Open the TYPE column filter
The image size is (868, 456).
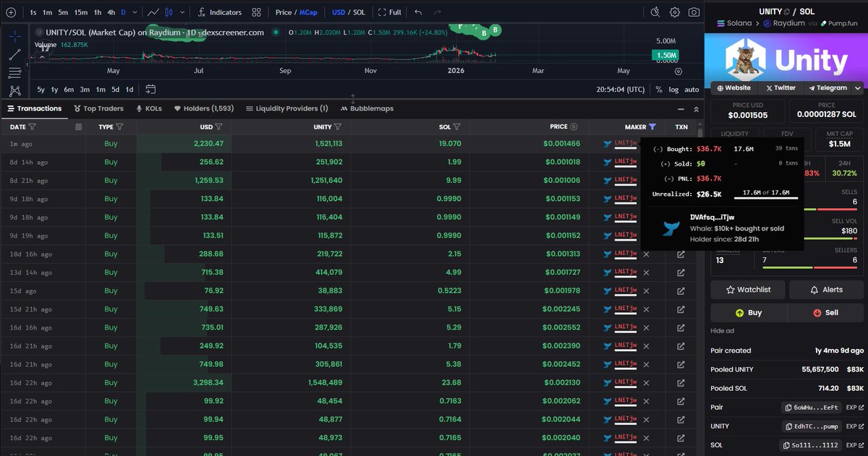point(120,126)
